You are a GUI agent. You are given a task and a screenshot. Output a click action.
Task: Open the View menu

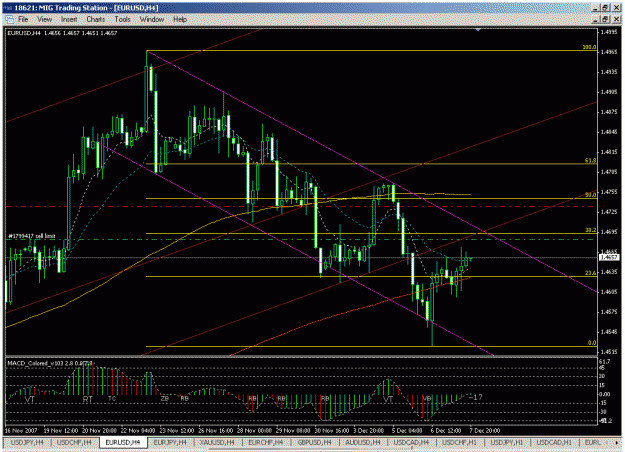(x=45, y=19)
